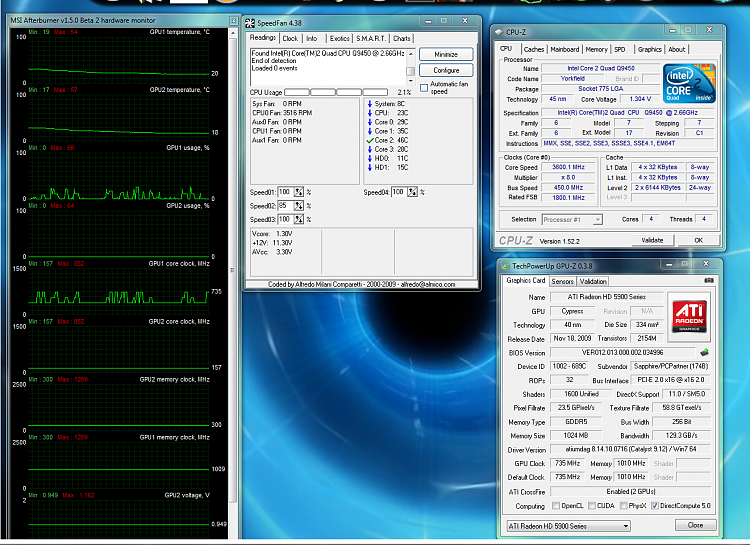Switch to the Clock tab in SpeedFan
750x545 pixels.
pos(290,38)
